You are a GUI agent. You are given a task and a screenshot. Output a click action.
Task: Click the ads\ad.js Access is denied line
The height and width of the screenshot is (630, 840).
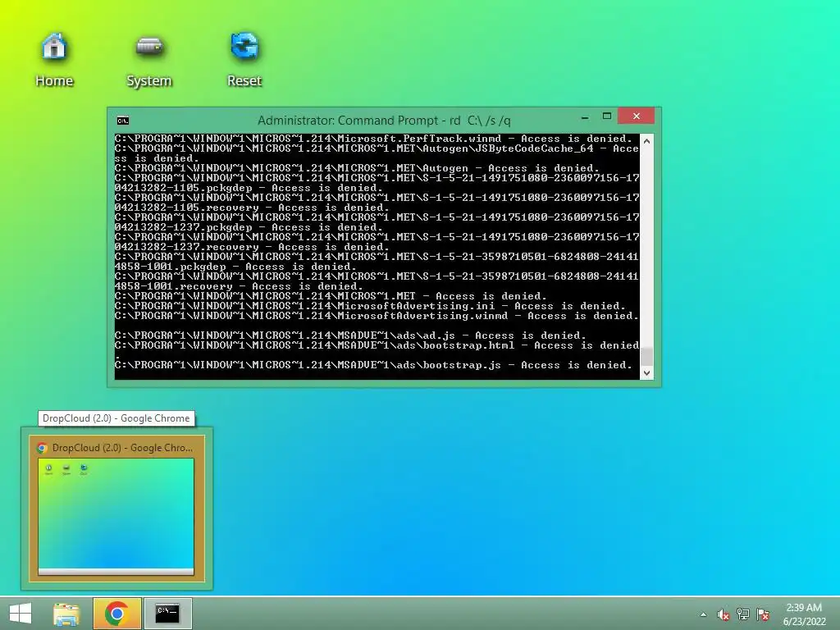pos(350,336)
